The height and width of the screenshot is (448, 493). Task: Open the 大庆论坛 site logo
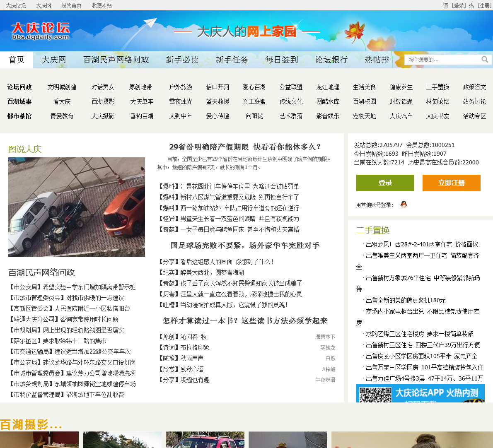click(41, 31)
